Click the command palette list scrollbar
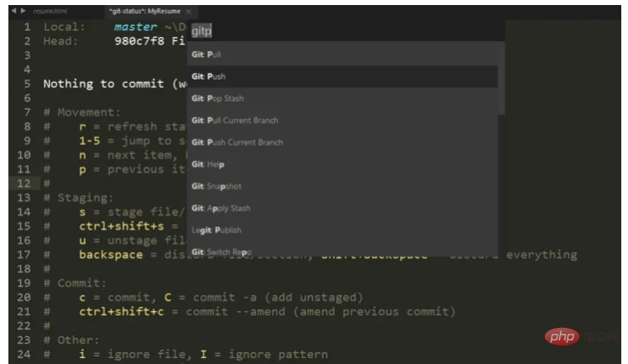 (501, 78)
